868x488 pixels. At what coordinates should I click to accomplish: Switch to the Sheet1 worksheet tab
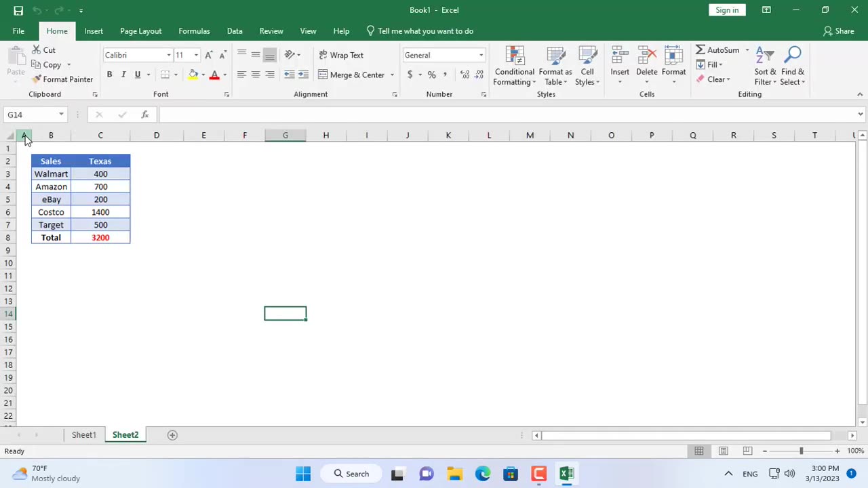(84, 435)
